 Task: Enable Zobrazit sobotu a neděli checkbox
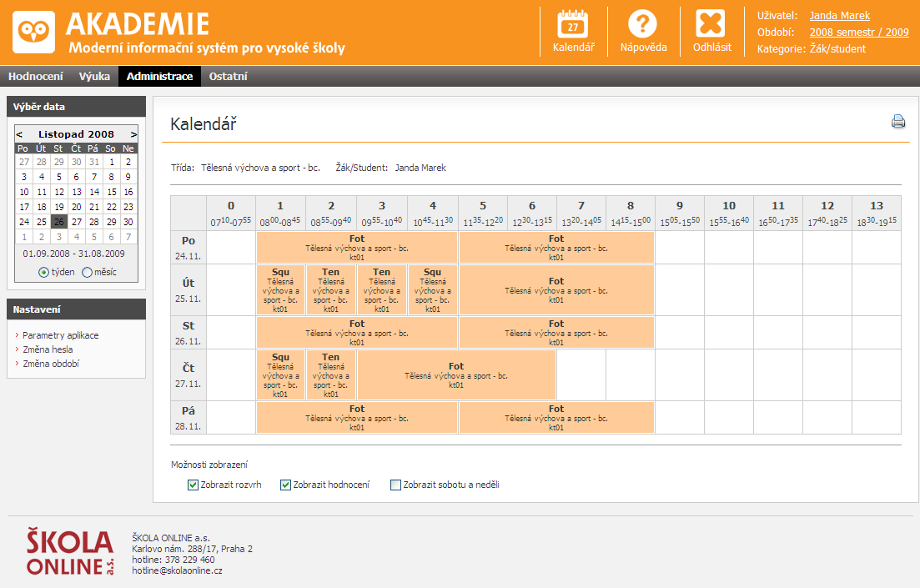tap(395, 485)
